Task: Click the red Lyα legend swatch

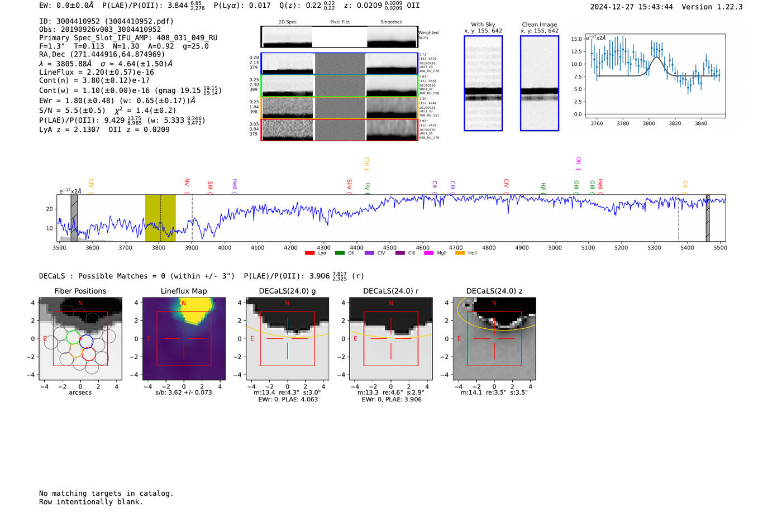Action: [x=309, y=253]
